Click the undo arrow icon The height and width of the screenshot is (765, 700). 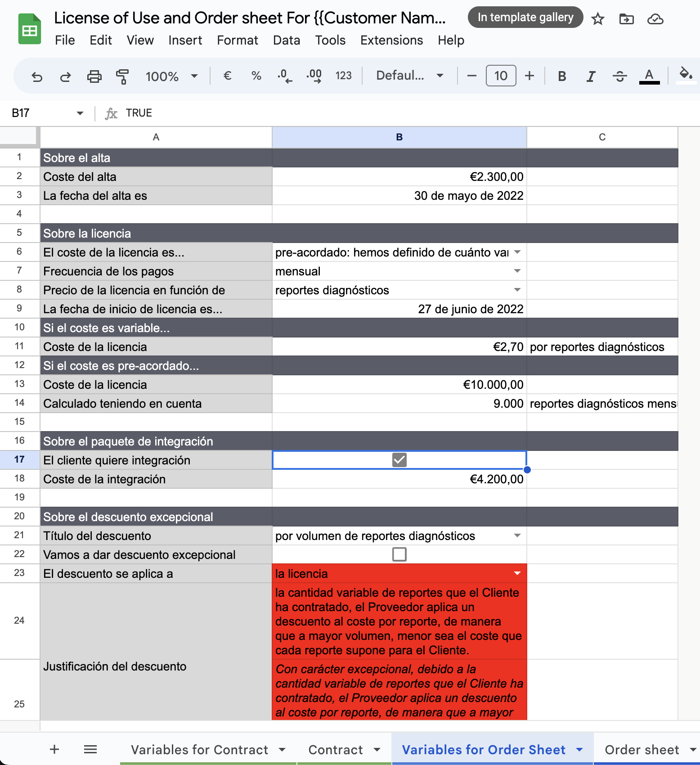37,76
